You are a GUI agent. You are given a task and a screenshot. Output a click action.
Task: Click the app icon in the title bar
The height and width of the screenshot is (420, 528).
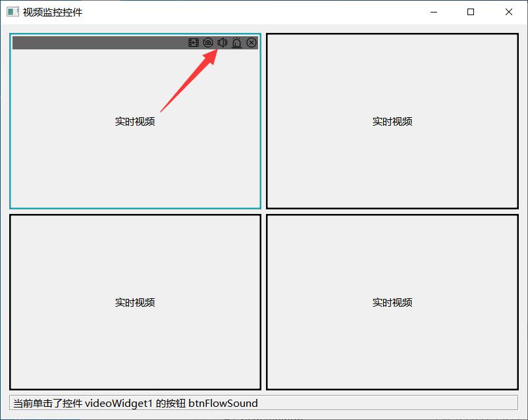[13, 12]
